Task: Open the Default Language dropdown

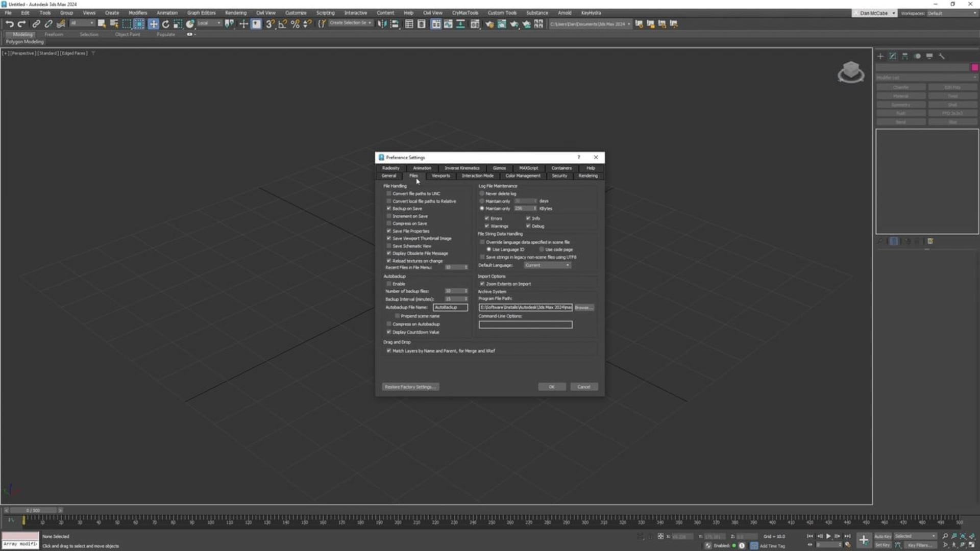Action: click(x=547, y=265)
